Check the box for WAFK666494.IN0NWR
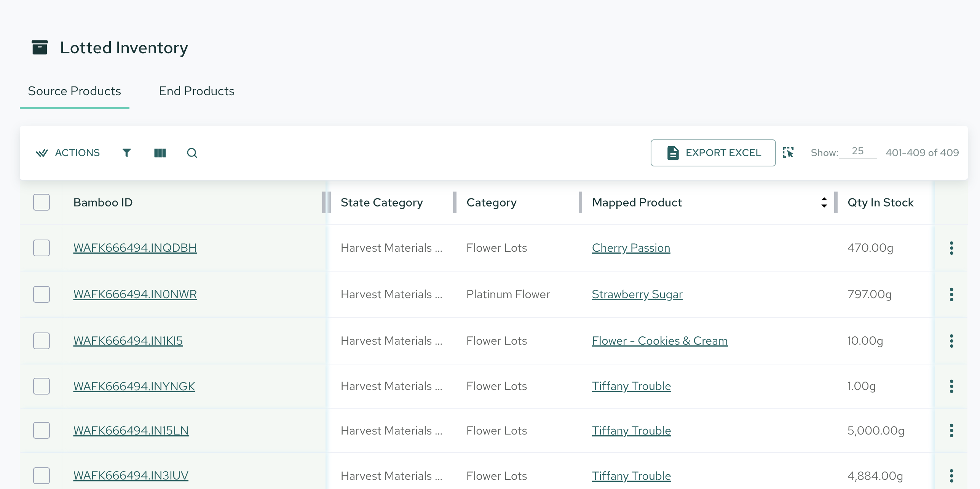Screen dimensions: 980x489 [41, 294]
